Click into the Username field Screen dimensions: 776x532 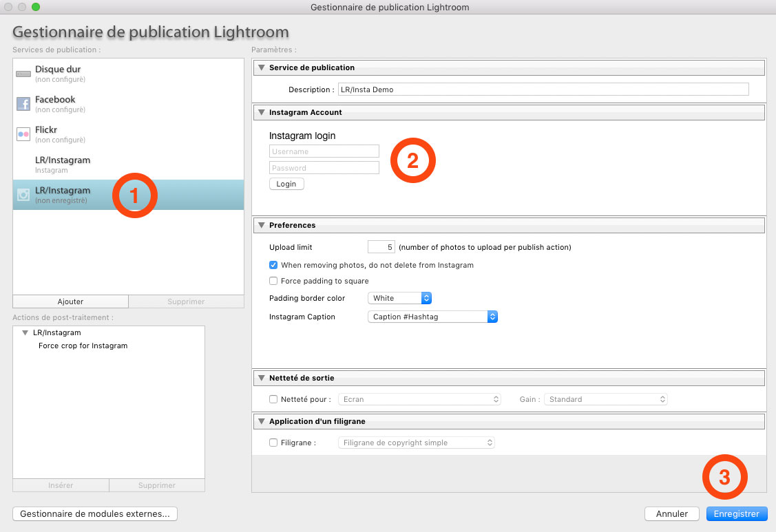pyautogui.click(x=324, y=151)
